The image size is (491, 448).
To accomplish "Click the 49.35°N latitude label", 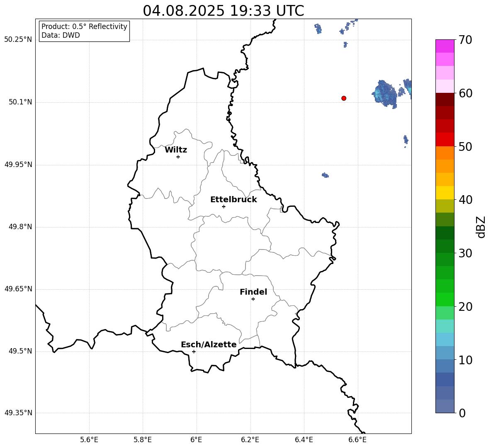I will coord(18,413).
